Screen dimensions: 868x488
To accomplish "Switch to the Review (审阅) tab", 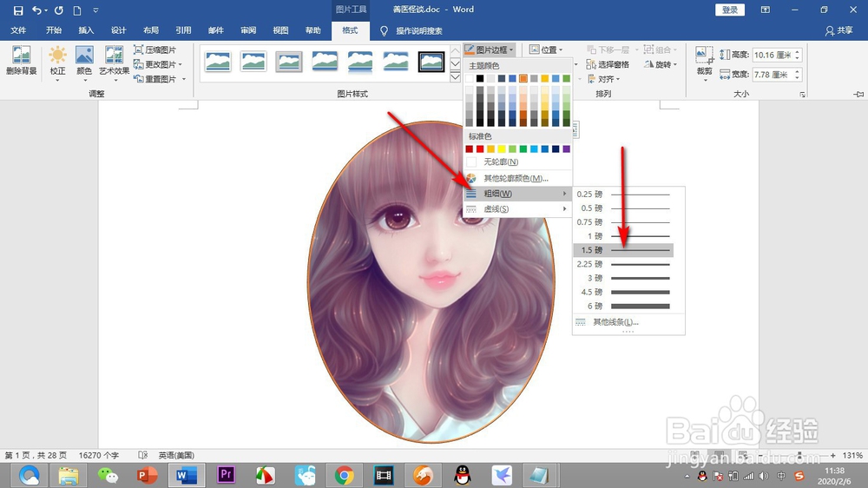I will (x=248, y=30).
